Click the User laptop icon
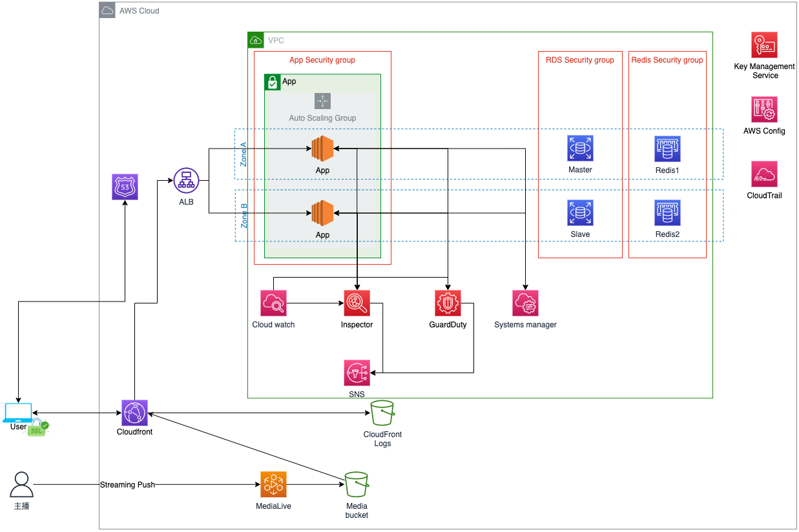Screen dimensions: 799x532 click(17, 413)
